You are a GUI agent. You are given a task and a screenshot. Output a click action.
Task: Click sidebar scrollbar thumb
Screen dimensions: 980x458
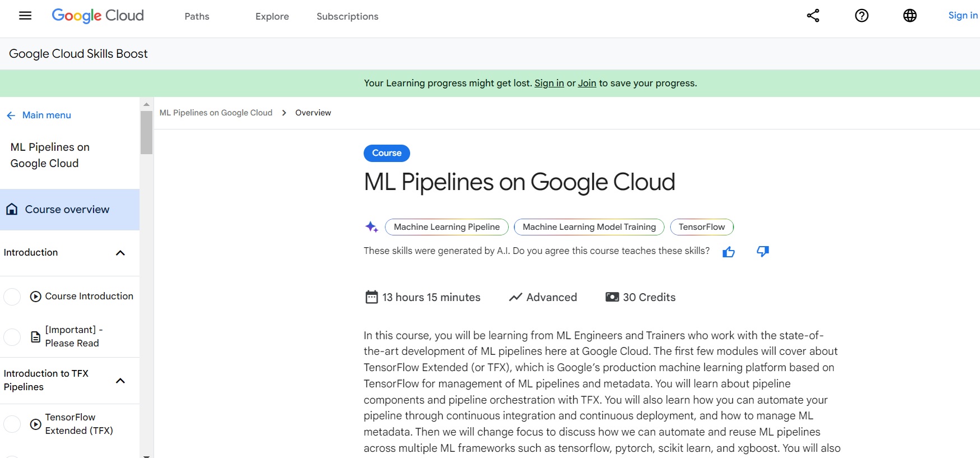[147, 132]
